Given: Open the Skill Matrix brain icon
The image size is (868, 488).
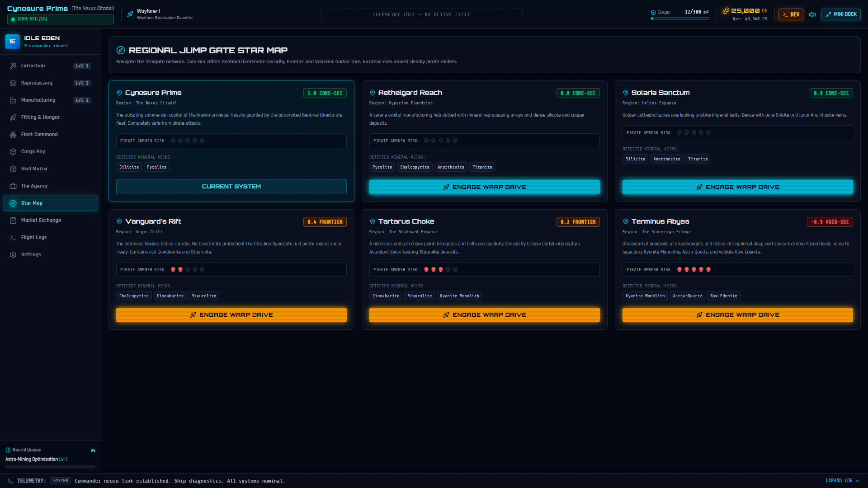Looking at the screenshot, I should 13,169.
